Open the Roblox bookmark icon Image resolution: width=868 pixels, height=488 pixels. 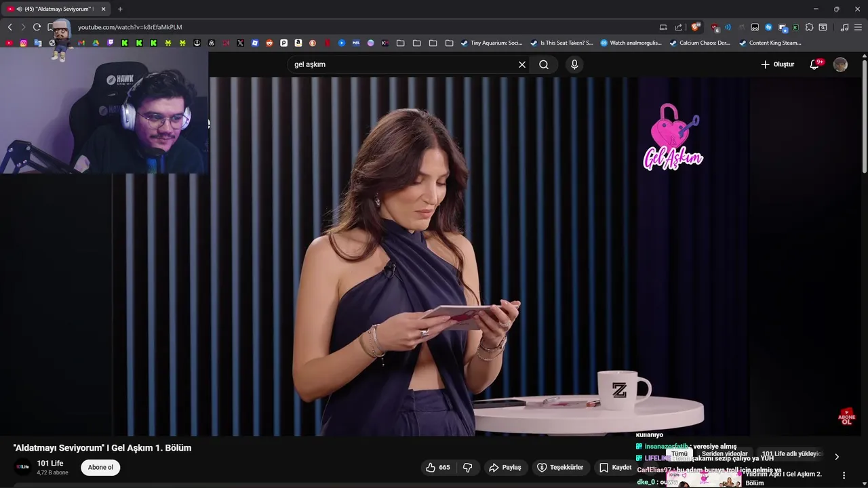(255, 43)
